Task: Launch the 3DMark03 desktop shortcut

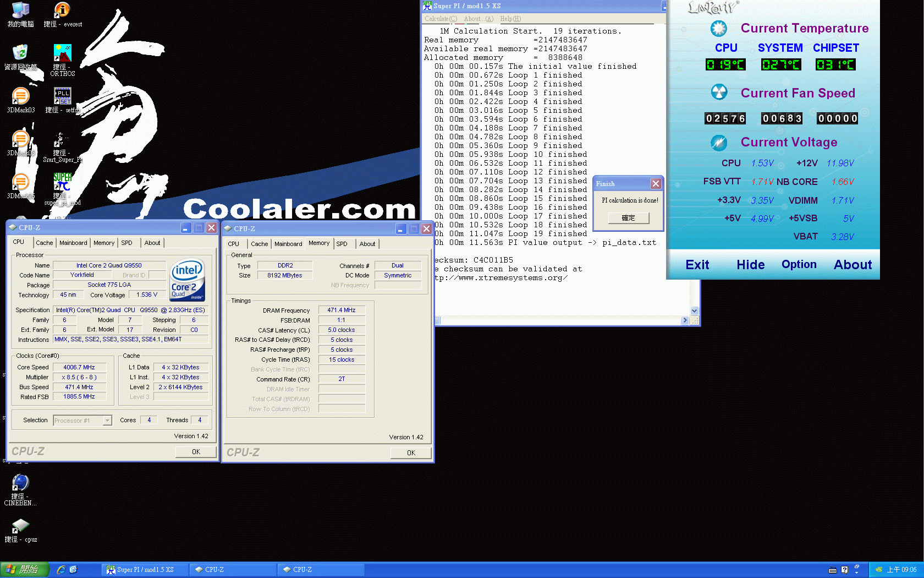Action: coord(20,96)
